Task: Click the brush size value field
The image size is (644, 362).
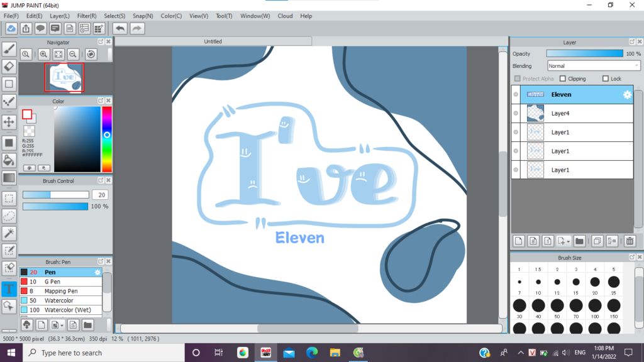Action: coord(101,195)
